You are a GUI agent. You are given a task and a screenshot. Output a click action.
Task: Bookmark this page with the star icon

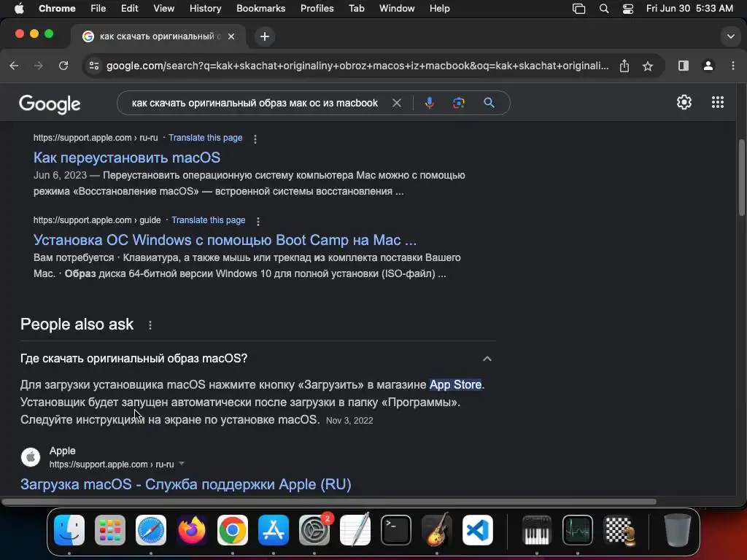tap(648, 66)
